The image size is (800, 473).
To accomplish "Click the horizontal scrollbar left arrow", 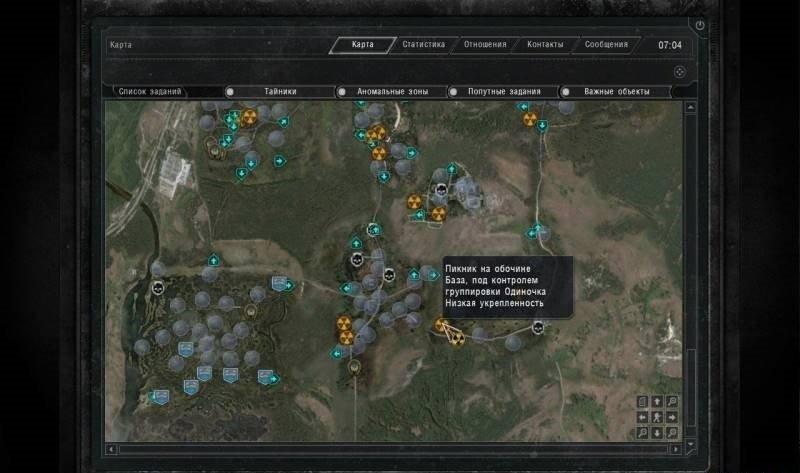I will click(111, 449).
